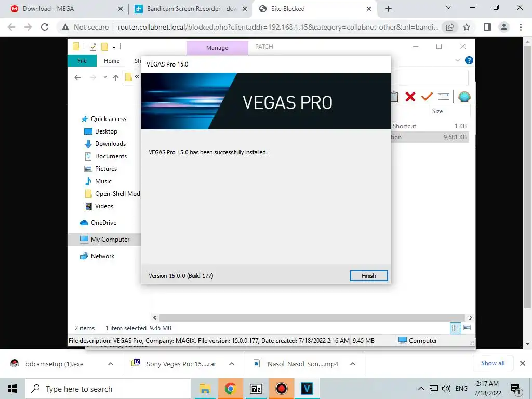Select the 9,681 KB file row
532x399 pixels.
[430, 137]
